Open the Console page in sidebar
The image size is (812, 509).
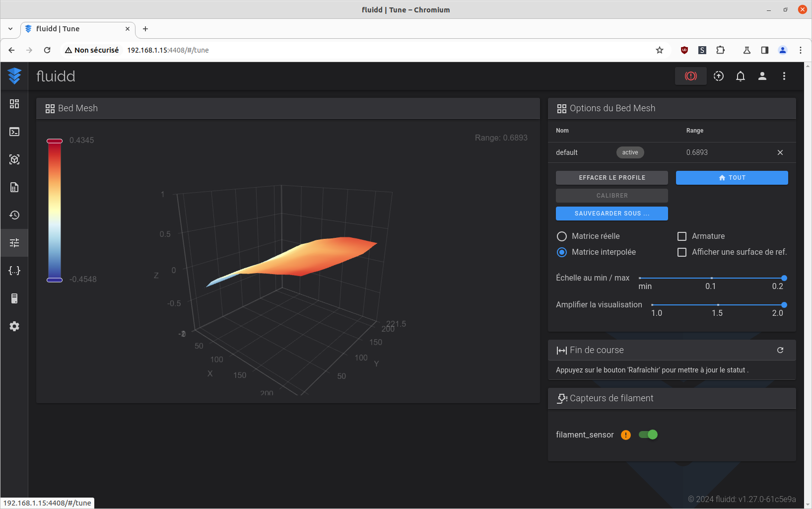[x=14, y=132]
